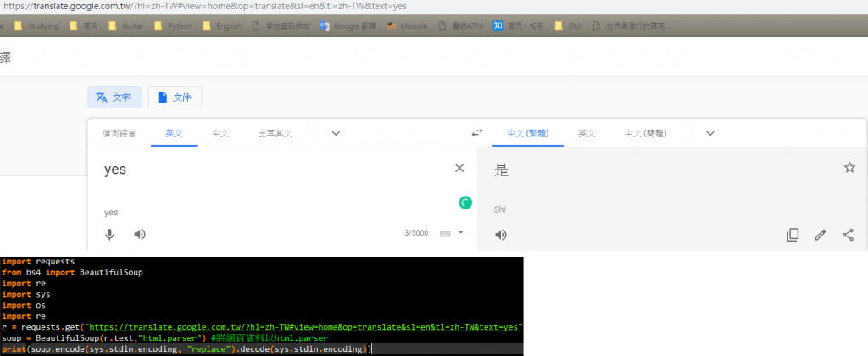Image resolution: width=868 pixels, height=356 pixels.
Task: Choose 土耳其文 as source language
Action: tap(275, 133)
